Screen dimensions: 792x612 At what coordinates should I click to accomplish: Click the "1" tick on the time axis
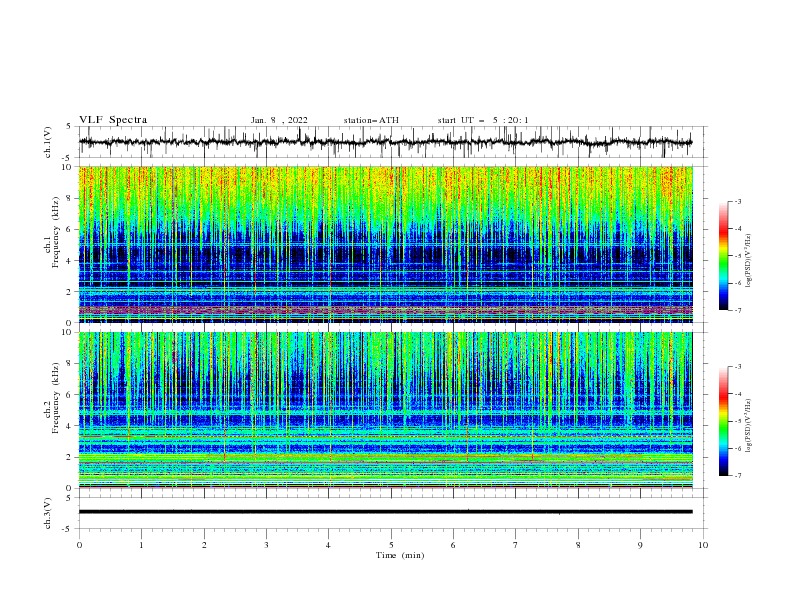coord(142,545)
